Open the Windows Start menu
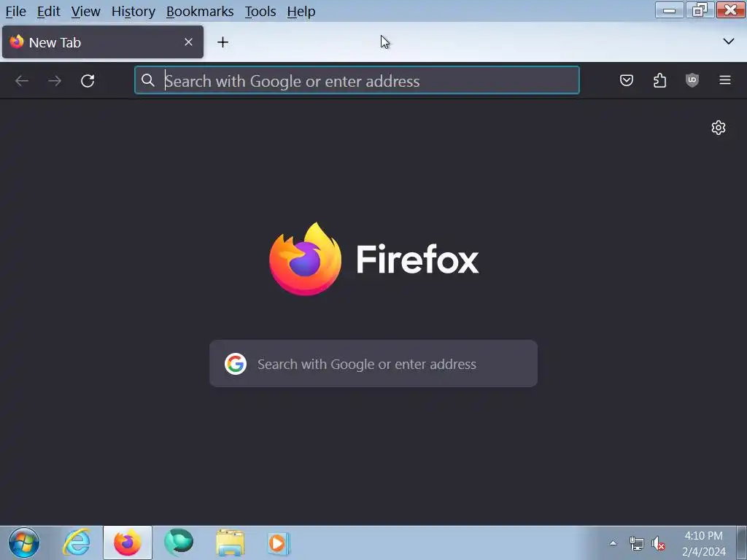Screen dimensions: 747x560 (x=24, y=542)
